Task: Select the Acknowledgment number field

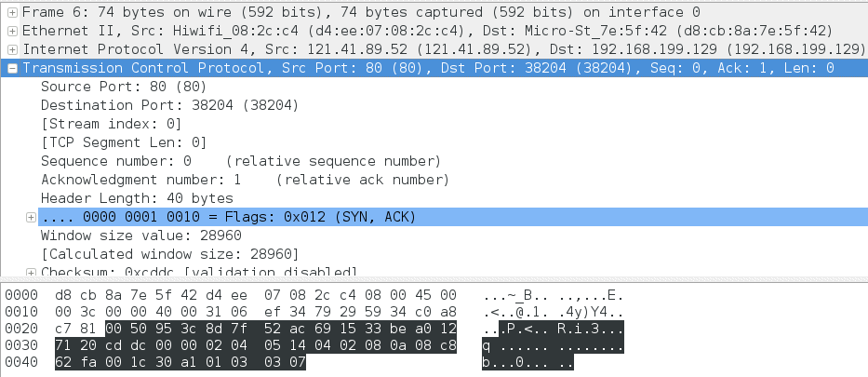Action: point(245,180)
